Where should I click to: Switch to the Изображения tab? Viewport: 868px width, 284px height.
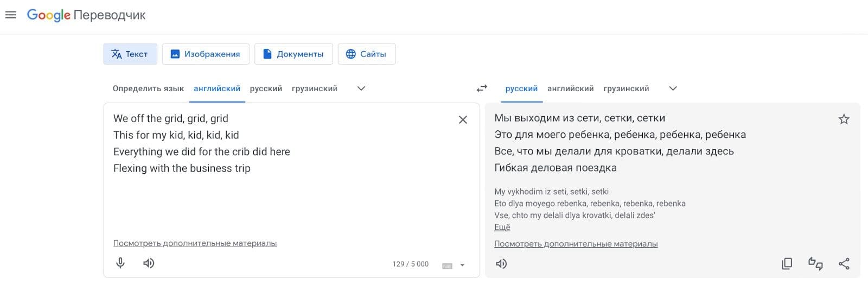click(206, 54)
